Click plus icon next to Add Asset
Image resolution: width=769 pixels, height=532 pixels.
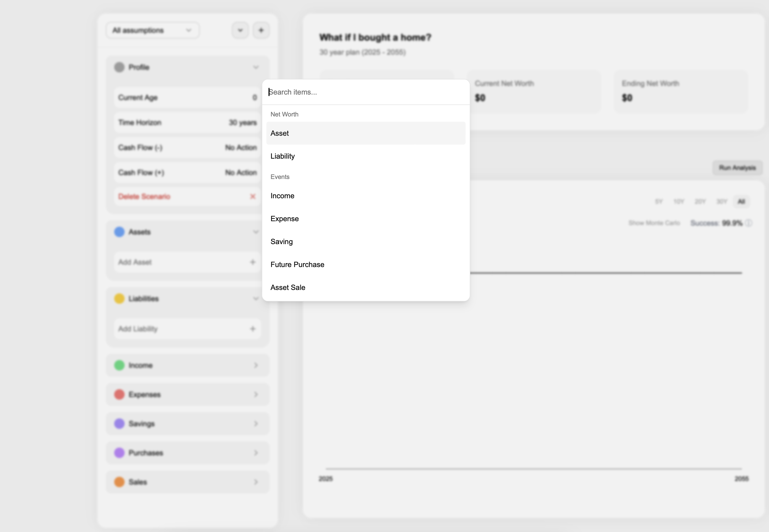pyautogui.click(x=252, y=262)
